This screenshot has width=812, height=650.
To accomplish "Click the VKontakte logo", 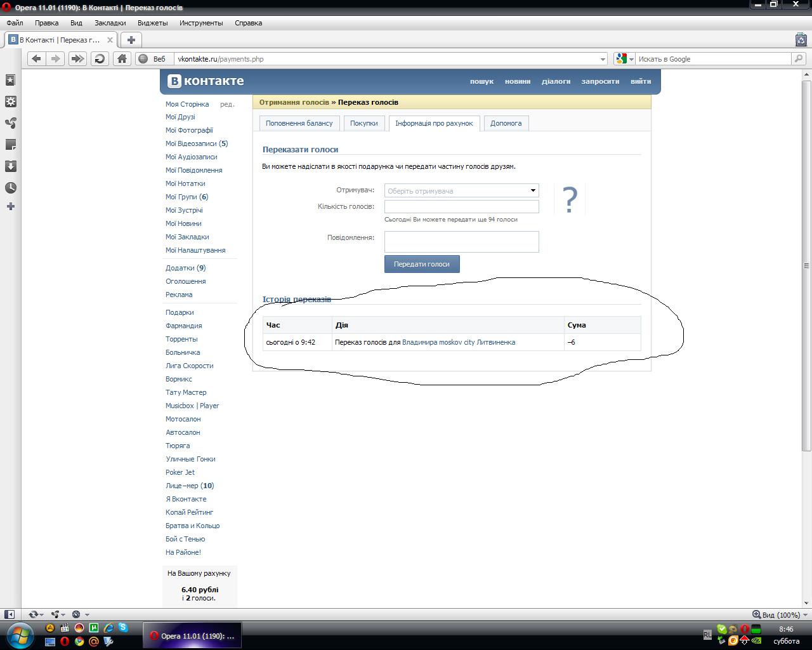I will pyautogui.click(x=206, y=81).
